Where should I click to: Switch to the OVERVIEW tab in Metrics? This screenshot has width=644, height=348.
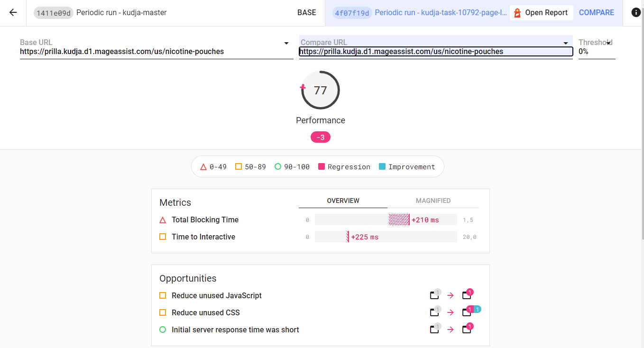343,201
